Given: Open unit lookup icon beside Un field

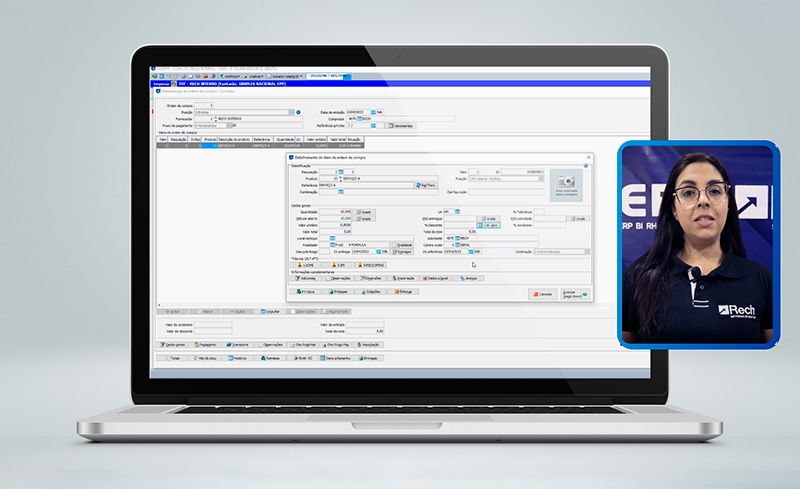Looking at the screenshot, I should (457, 211).
